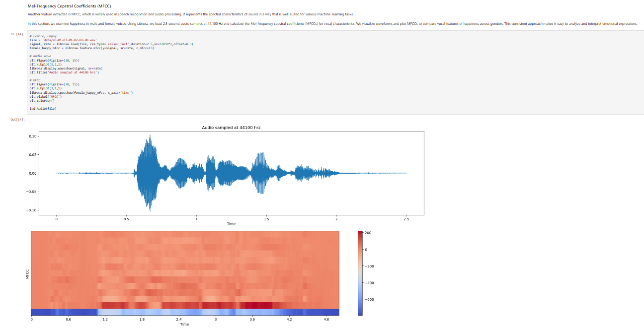This screenshot has width=644, height=330.
Task: Click the Time label under waveform
Action: pyautogui.click(x=231, y=224)
